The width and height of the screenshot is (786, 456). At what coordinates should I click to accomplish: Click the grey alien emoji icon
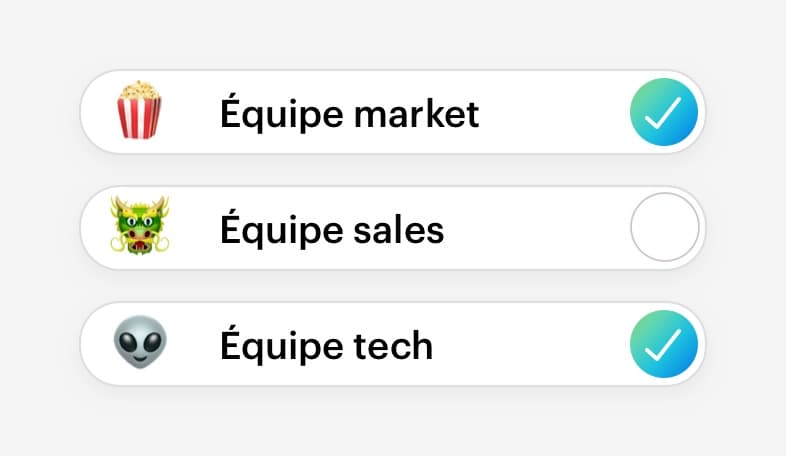pos(140,342)
